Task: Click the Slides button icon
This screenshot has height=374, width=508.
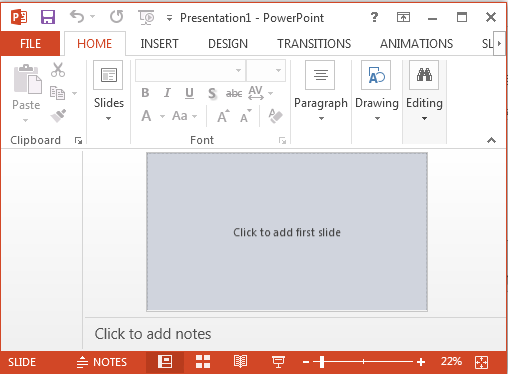Action: [108, 75]
